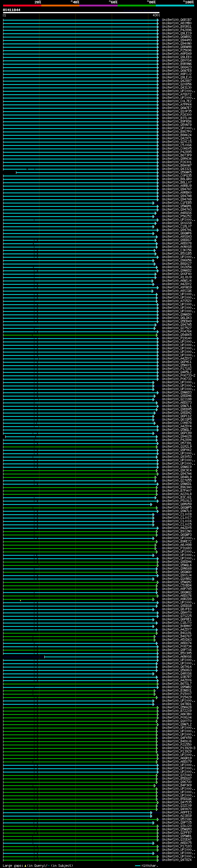Select hit UniRef100_A1J8J9

click(176, 277)
